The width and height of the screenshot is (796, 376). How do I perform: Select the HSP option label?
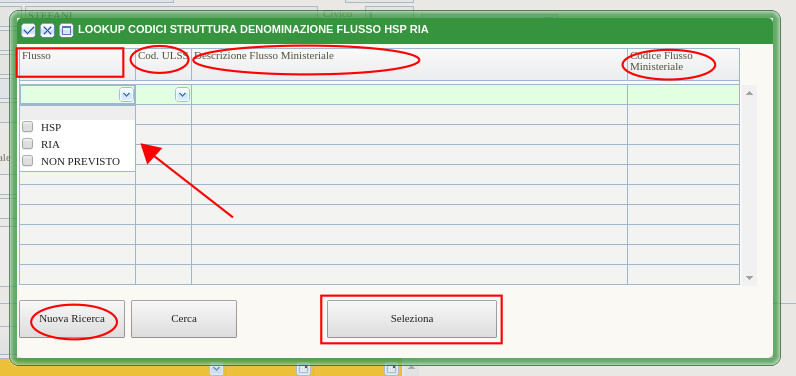(x=51, y=127)
